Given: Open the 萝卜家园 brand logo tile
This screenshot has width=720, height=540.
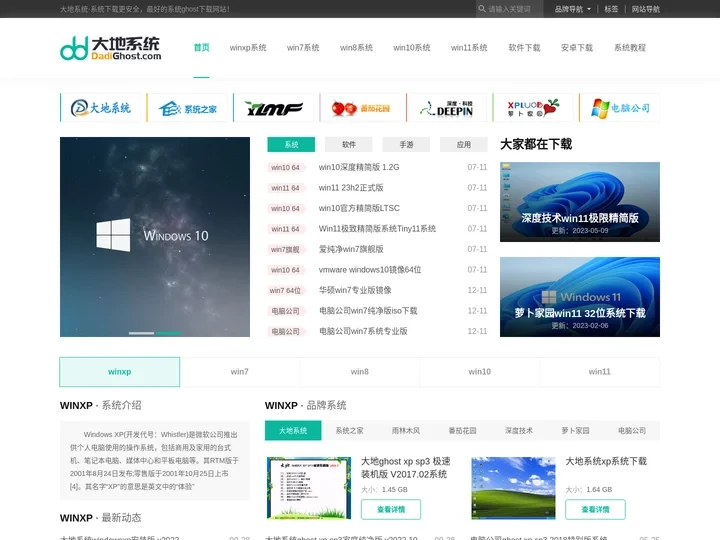Looking at the screenshot, I should (533, 108).
